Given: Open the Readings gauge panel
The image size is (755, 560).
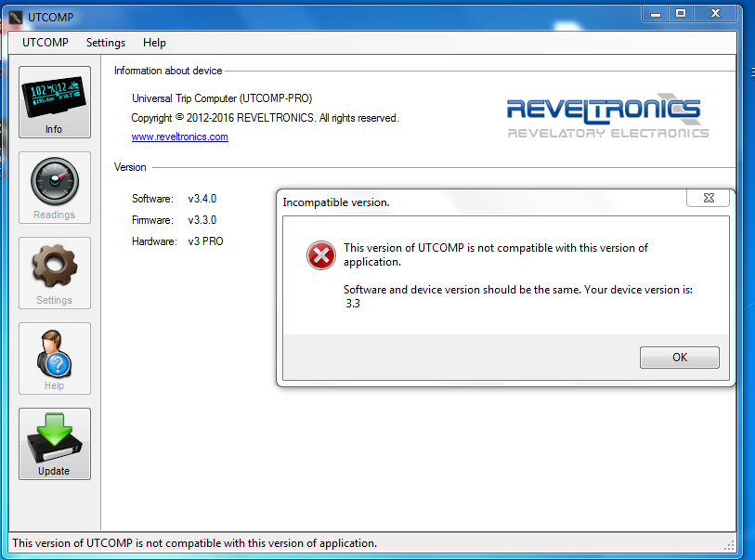Looking at the screenshot, I should (55, 188).
